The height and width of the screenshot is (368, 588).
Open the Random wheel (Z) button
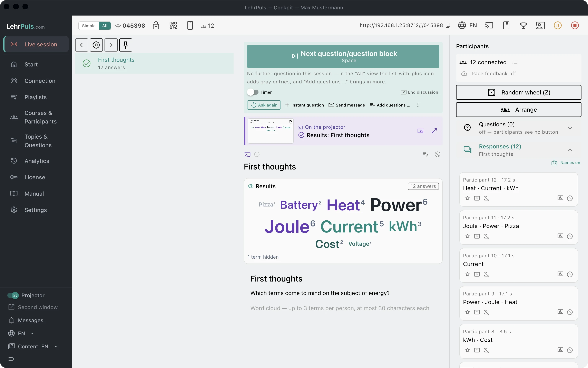click(519, 92)
